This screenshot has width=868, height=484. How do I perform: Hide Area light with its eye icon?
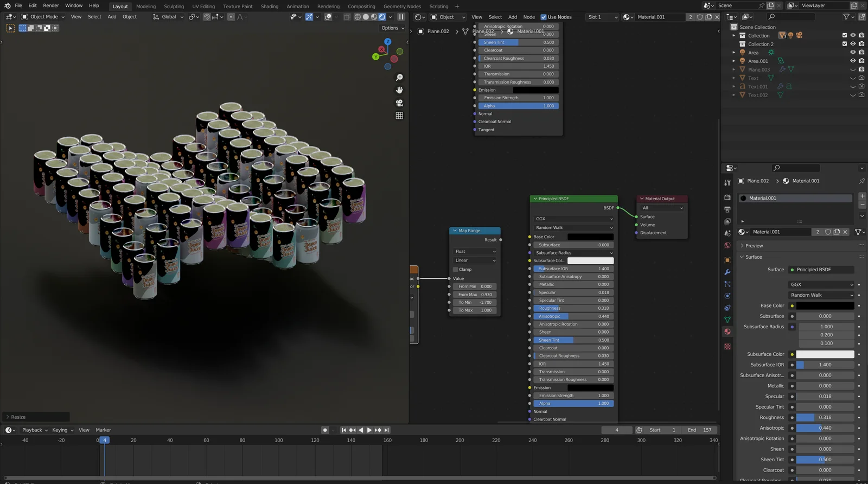pyautogui.click(x=853, y=53)
